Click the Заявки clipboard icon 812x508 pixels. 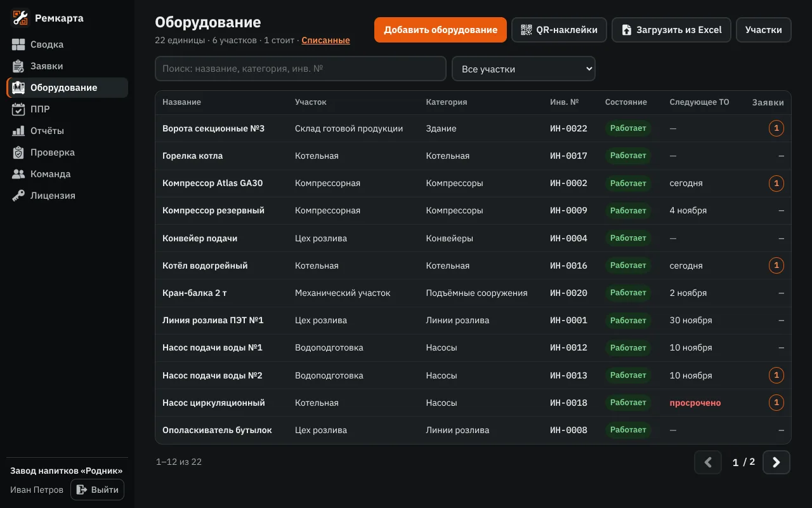tap(18, 66)
